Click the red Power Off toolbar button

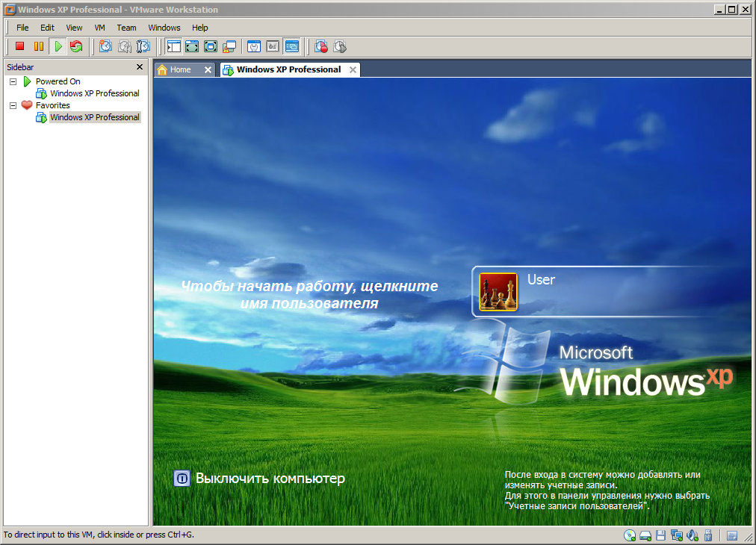(x=19, y=46)
